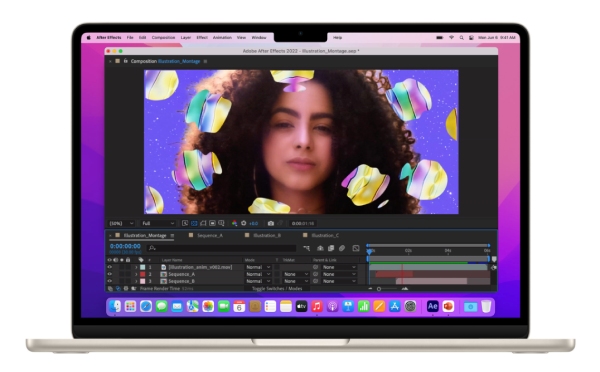Screen dimensions: 600x372
Task: Open the channel and color management settings
Action: [x=234, y=223]
